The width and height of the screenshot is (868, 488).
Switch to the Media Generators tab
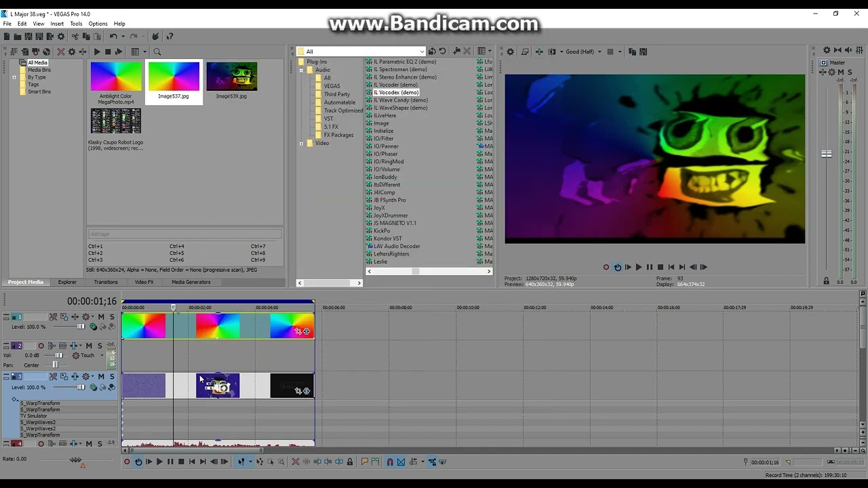[x=191, y=282]
